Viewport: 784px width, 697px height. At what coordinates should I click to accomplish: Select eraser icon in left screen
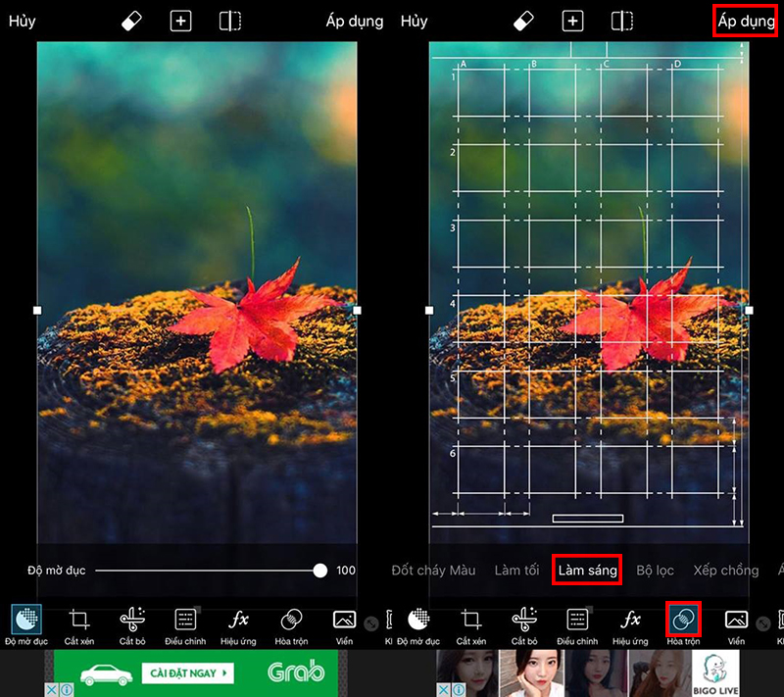point(131,22)
